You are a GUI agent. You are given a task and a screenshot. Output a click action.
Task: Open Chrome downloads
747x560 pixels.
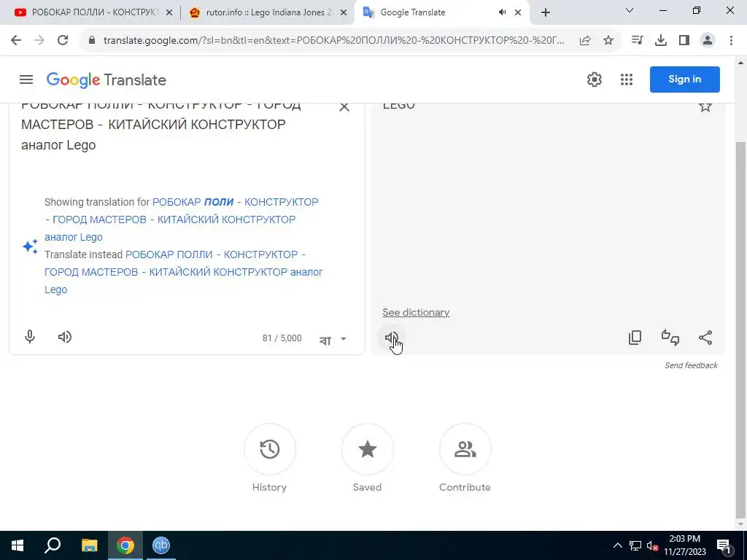tap(661, 41)
